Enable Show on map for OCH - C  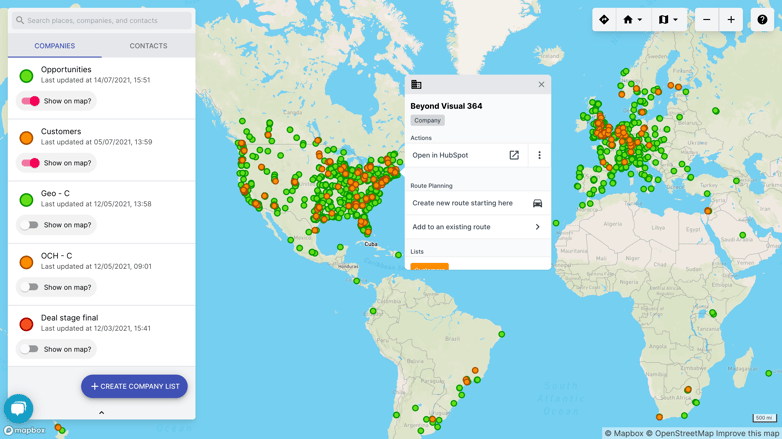point(29,287)
